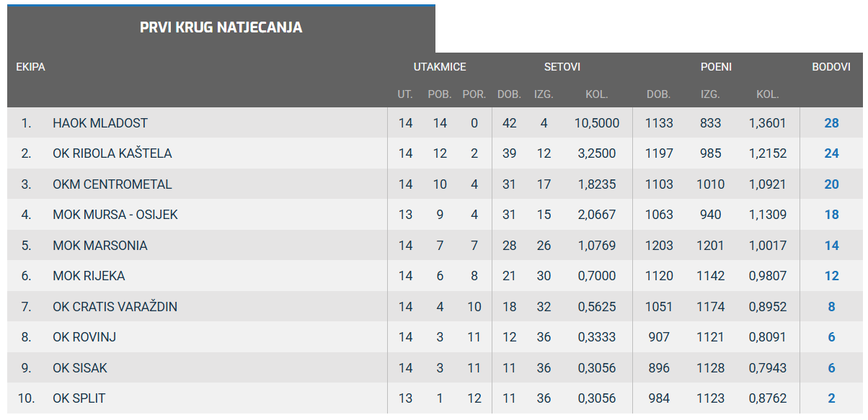Click OK RIBOLA KAŠTELA's 24 points value
Viewport: 868px width, 420px height.
831,153
